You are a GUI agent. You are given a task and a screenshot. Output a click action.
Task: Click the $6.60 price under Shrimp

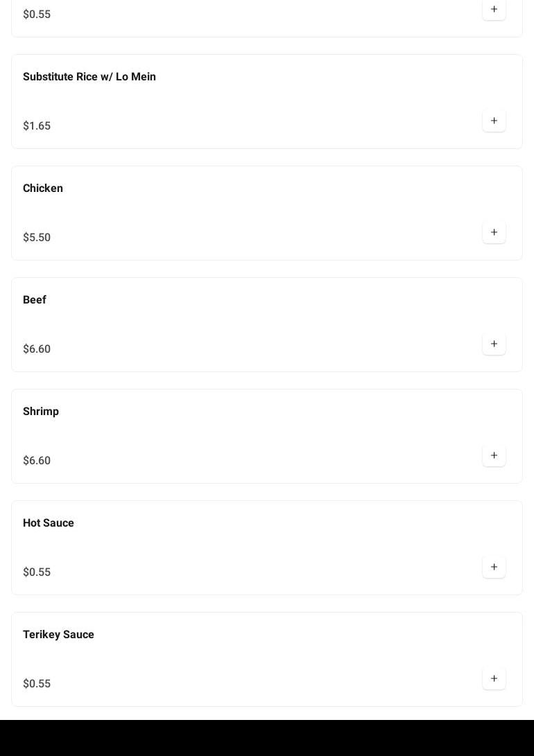pyautogui.click(x=37, y=461)
